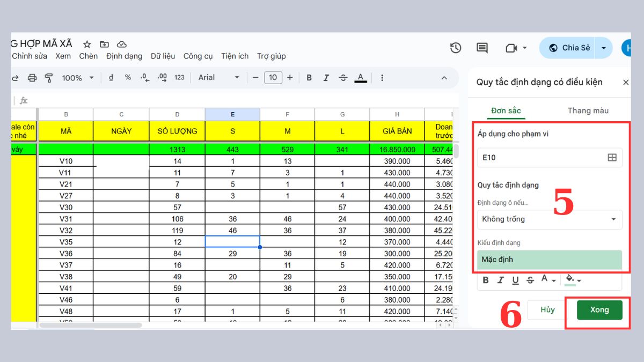Screen dimensions: 644x362
Task: Toggle italic in the main toolbar
Action: (x=326, y=78)
